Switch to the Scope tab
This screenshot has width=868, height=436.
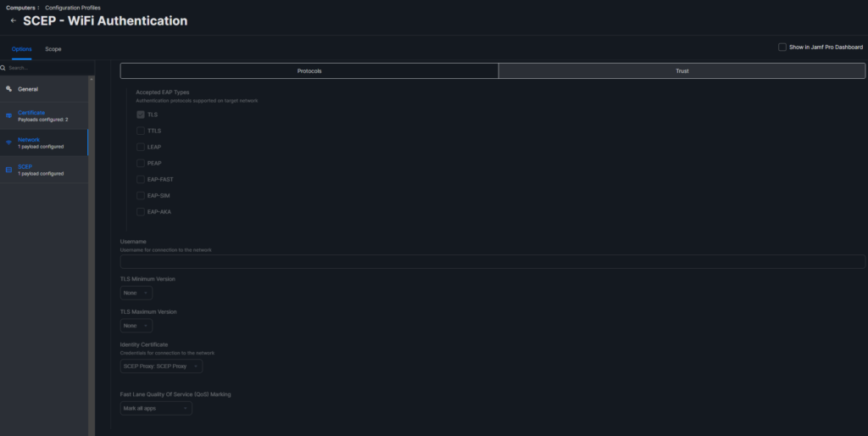click(53, 48)
